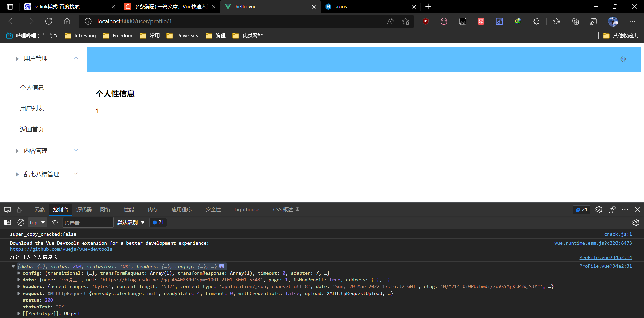This screenshot has width=644, height=318.
Task: Open the ProFile.vue?34a2:14 source link
Action: point(605,257)
